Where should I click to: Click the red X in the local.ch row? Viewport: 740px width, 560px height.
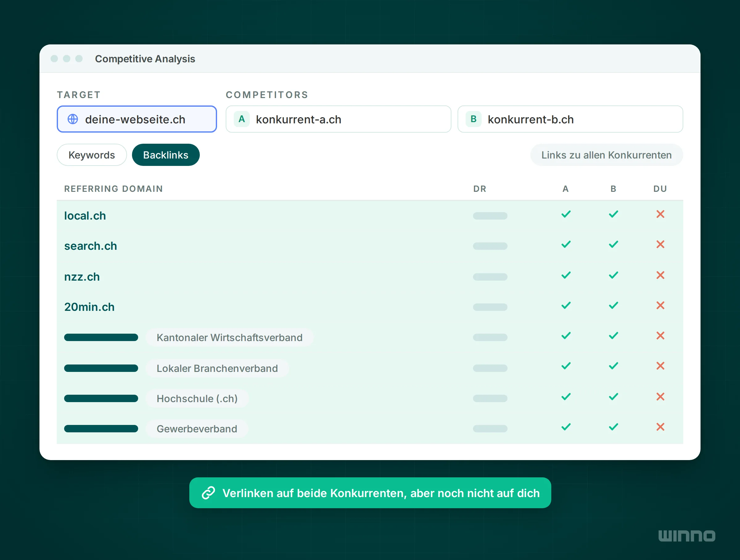(660, 214)
